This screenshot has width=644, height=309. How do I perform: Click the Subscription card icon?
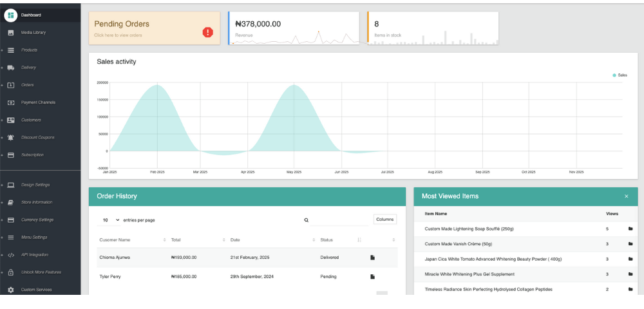pyautogui.click(x=11, y=155)
